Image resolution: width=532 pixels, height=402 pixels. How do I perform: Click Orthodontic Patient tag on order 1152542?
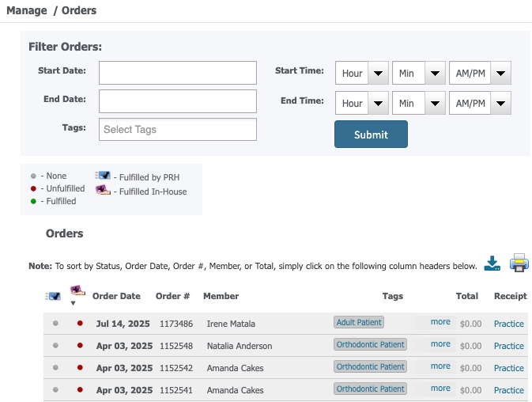click(x=370, y=366)
